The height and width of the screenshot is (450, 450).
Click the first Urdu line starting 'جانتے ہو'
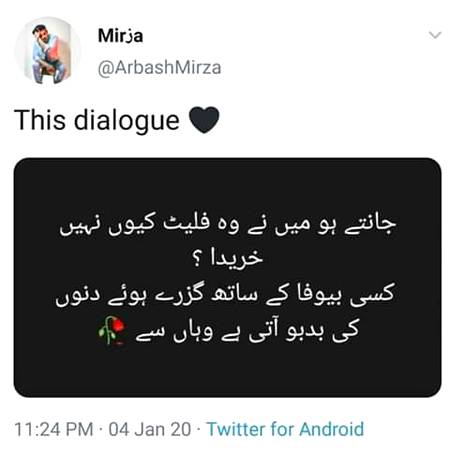pos(228,224)
